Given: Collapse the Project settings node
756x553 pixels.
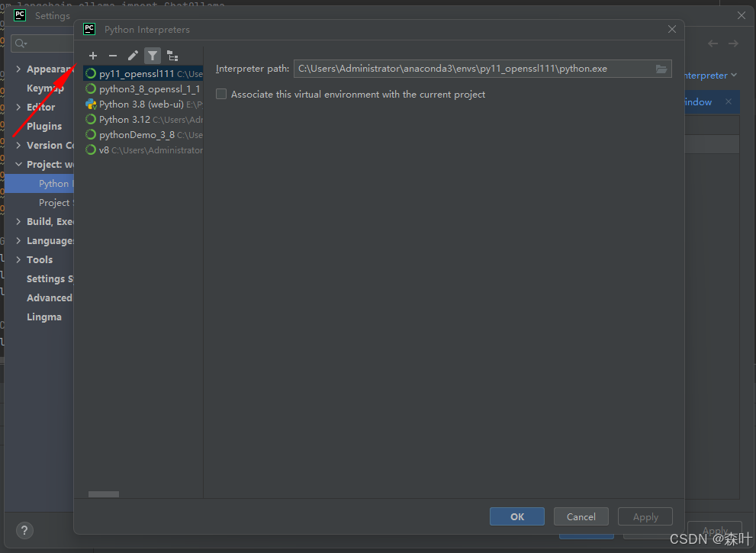Looking at the screenshot, I should [18, 165].
